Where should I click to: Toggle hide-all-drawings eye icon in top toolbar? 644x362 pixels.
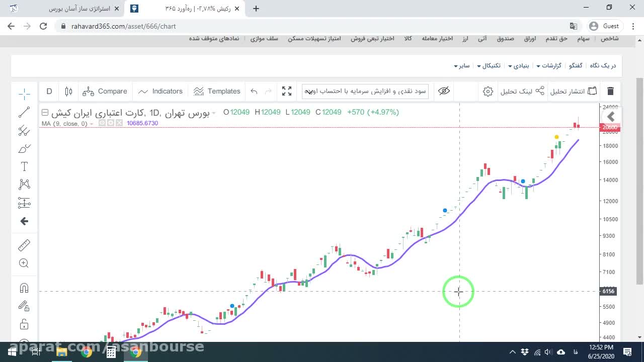(444, 91)
